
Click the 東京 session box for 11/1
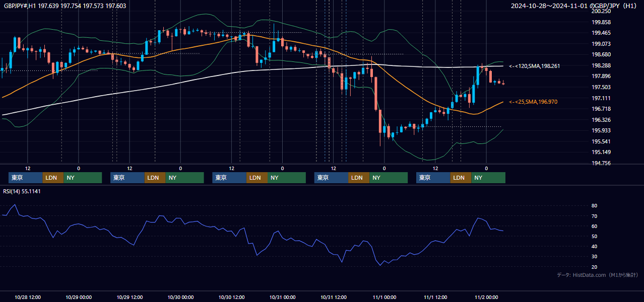tap(433, 178)
